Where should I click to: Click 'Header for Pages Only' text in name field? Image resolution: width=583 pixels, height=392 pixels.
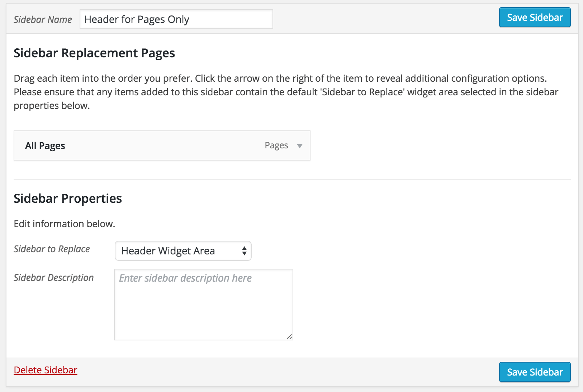137,19
